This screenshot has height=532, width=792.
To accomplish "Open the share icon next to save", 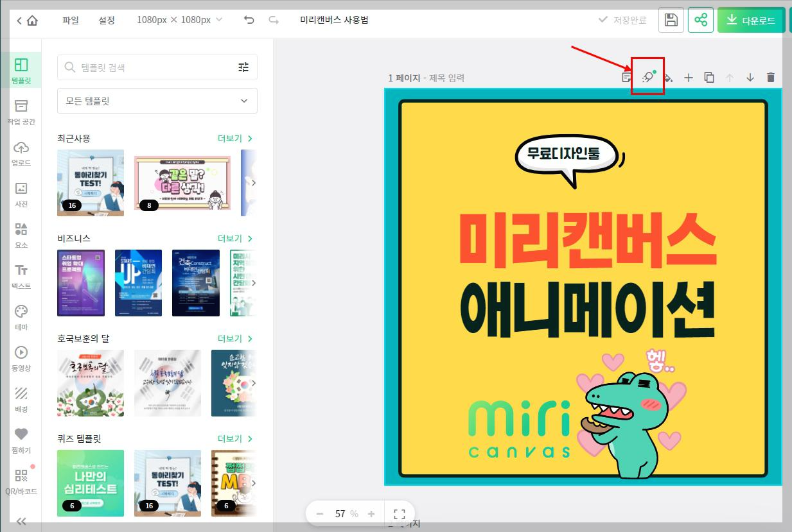I will click(701, 20).
